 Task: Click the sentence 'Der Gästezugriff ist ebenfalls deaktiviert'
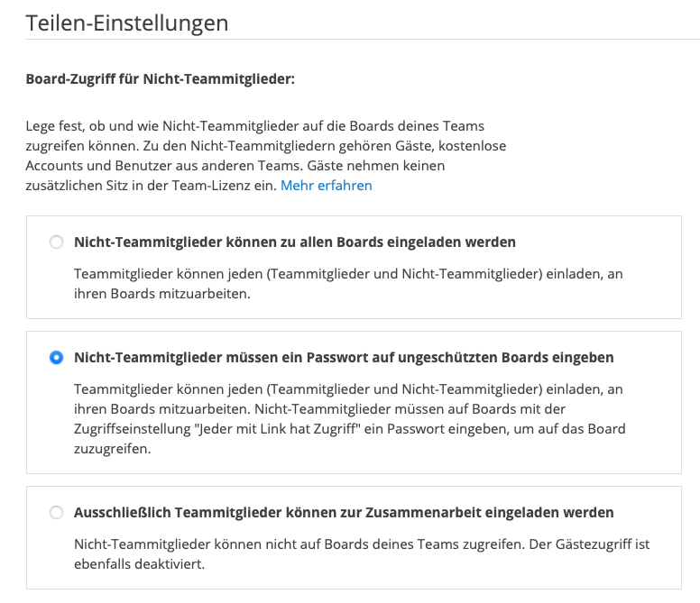(362, 554)
